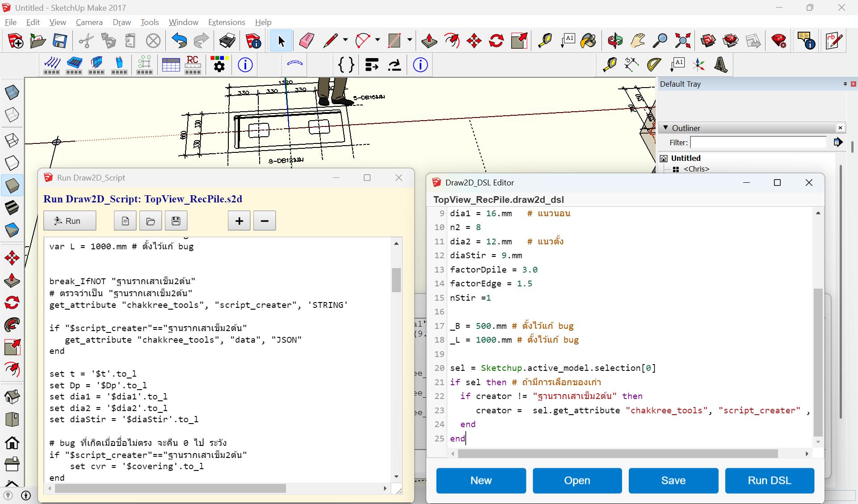The height and width of the screenshot is (504, 858).
Task: Open the Print icon in main toolbar
Action: point(227,41)
